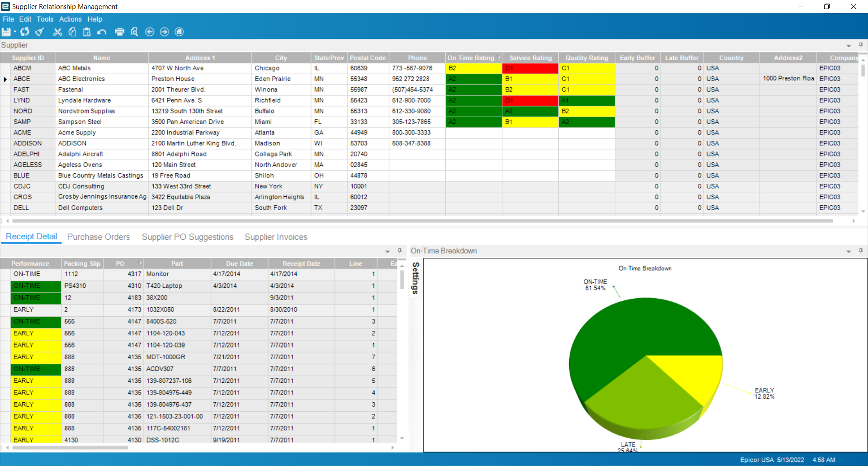868x466 pixels.
Task: Click the Save icon in the toolbar
Action: click(x=6, y=32)
